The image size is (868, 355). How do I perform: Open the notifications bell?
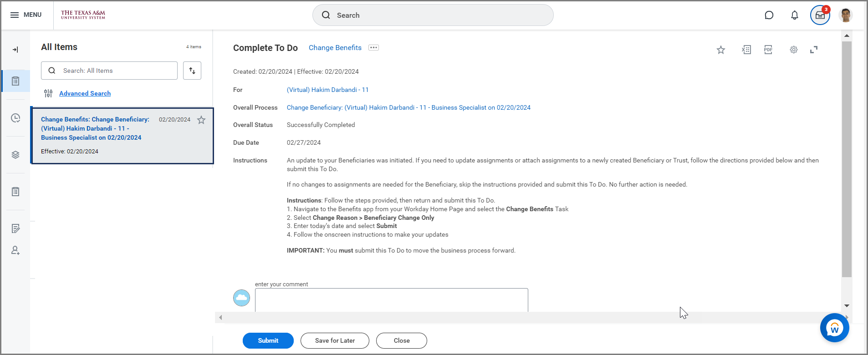tap(794, 15)
